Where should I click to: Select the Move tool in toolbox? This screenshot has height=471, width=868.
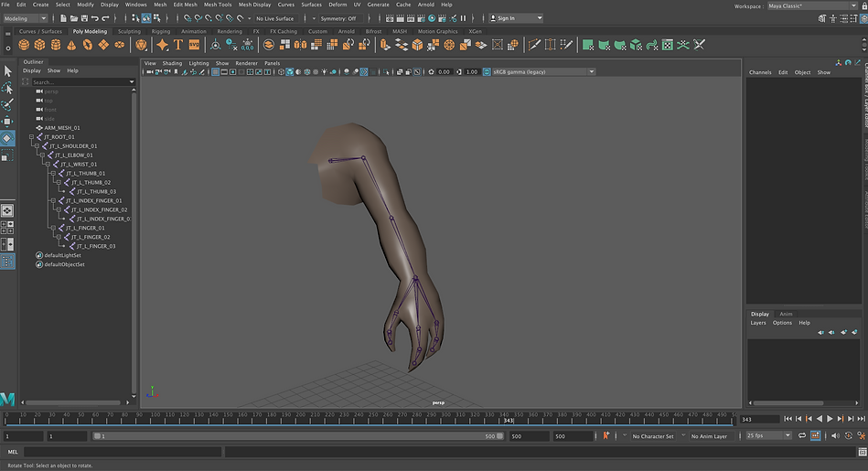pyautogui.click(x=7, y=122)
